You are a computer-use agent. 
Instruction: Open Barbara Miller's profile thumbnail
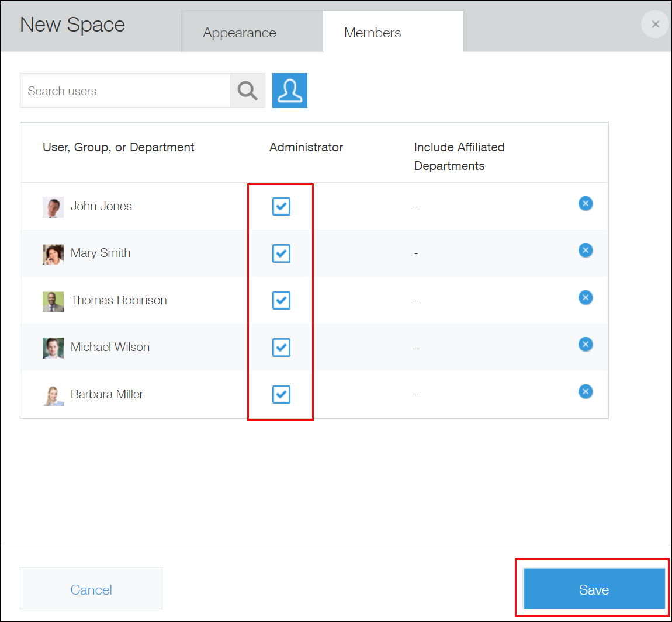53,394
